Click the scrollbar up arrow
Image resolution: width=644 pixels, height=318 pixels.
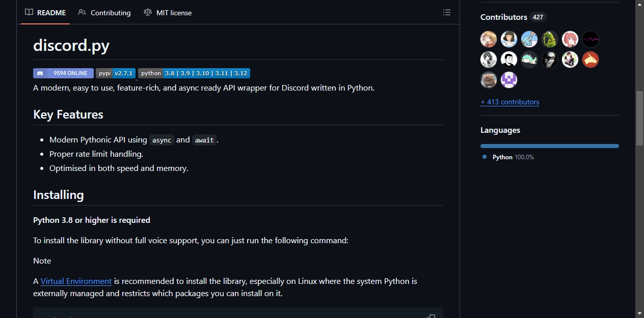639,4
